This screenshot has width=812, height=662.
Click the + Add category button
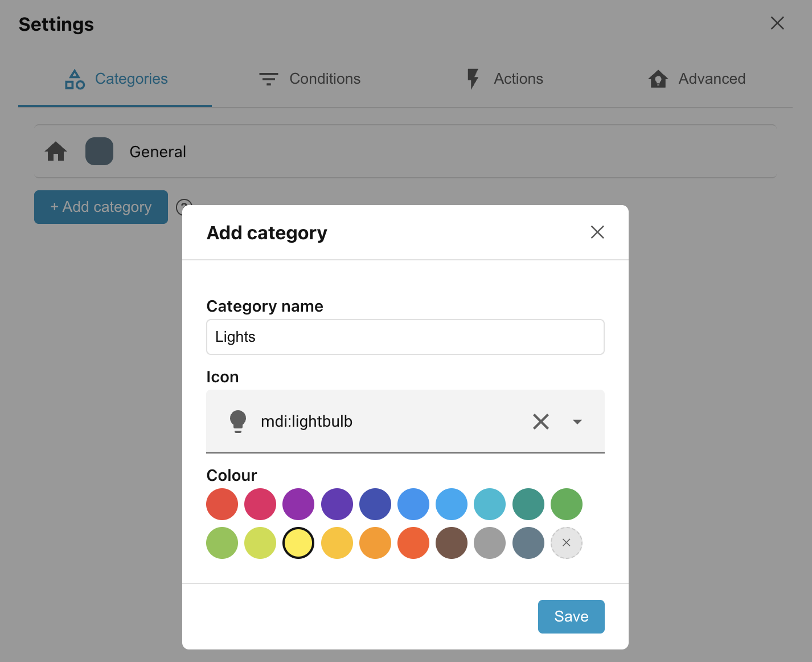click(x=101, y=207)
